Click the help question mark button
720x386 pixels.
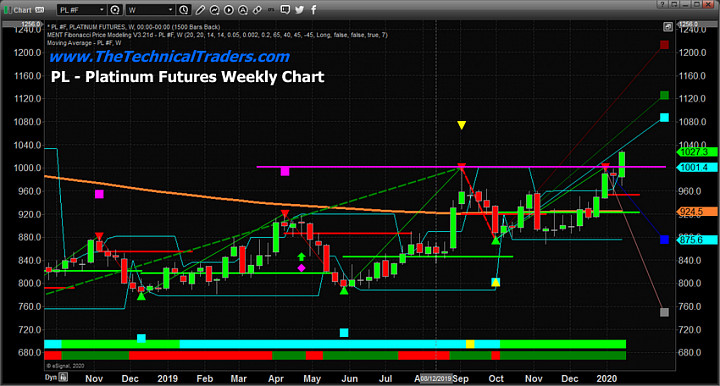click(662, 5)
